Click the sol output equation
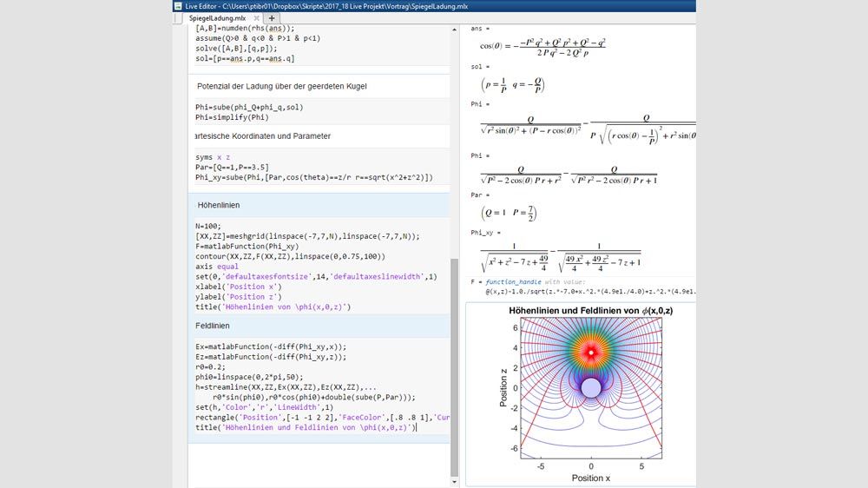The image size is (868, 488). pos(512,84)
